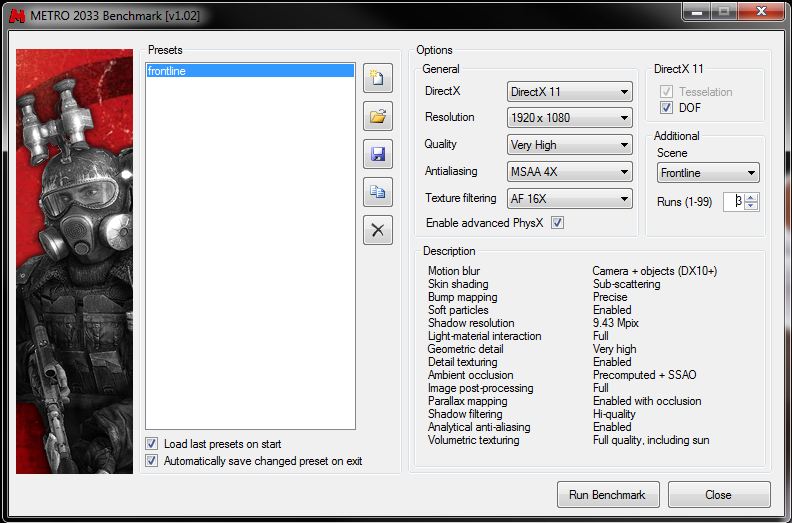This screenshot has height=523, width=792.
Task: Open the Scene Frontline dropdown
Action: pos(708,173)
